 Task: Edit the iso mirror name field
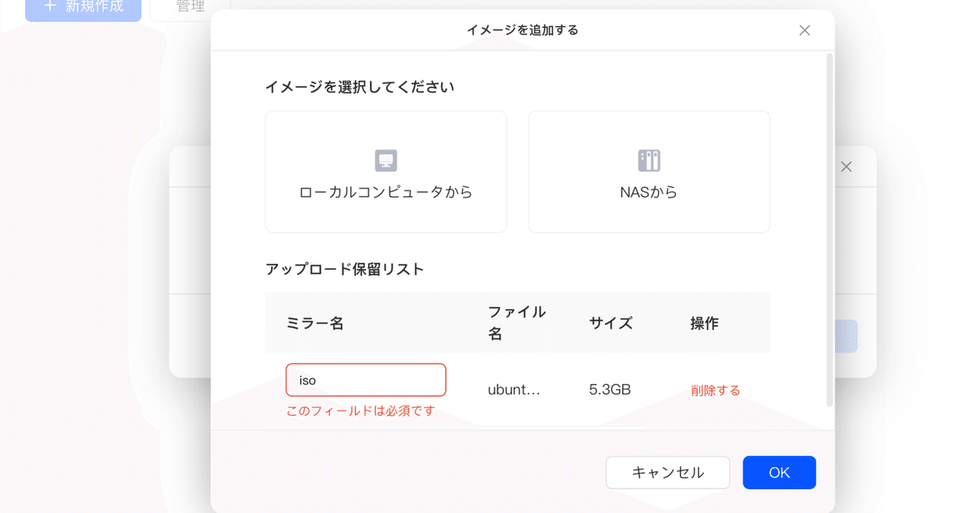365,380
